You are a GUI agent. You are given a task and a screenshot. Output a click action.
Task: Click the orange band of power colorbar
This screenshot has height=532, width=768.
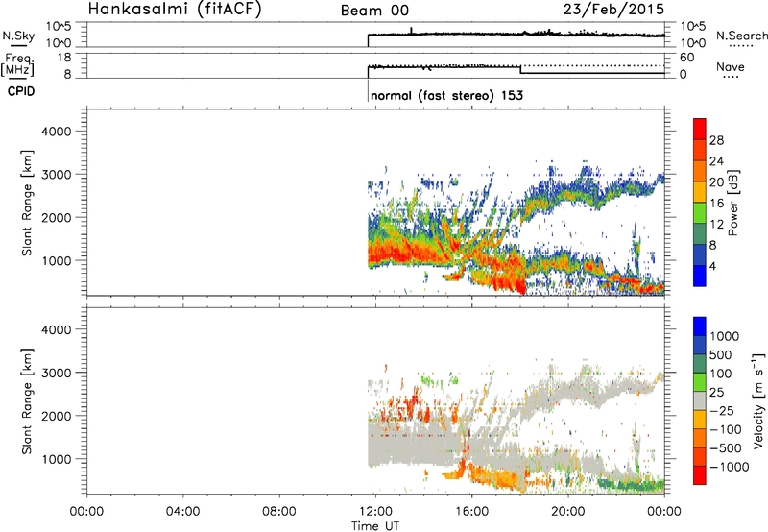pos(700,171)
